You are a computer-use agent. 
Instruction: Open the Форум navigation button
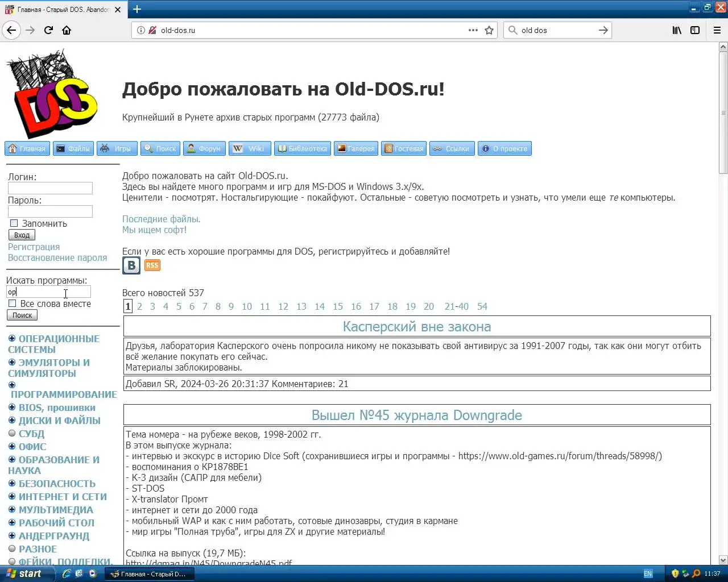[204, 148]
